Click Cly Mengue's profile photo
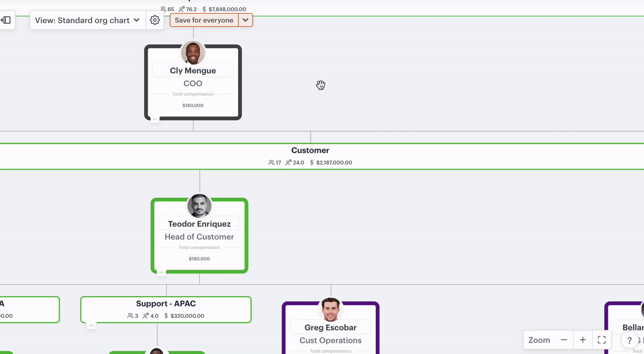Viewport: 644px width, 354px height. point(193,53)
